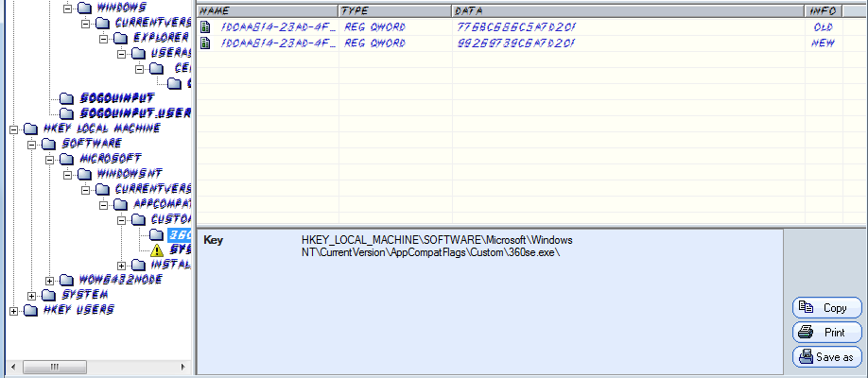Viewport: 868px width, 378px height.
Task: Click the HKEY USERS folder icon
Action: pos(30,311)
